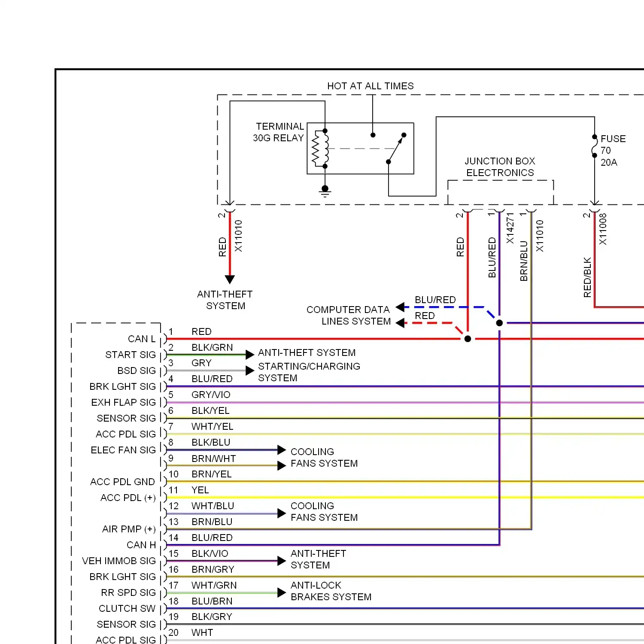The height and width of the screenshot is (644, 644).
Task: Click the ANTI-LOCK BRAKES SYSTEM reference
Action: [331, 591]
